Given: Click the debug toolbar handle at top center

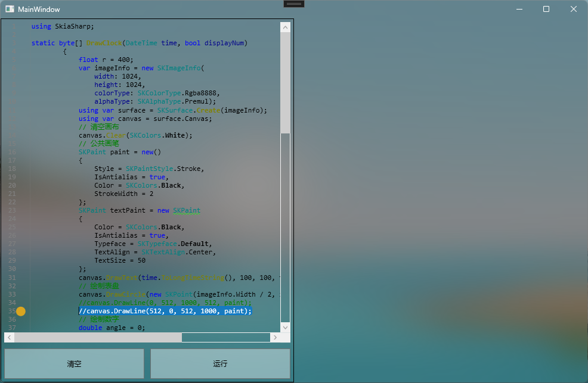Looking at the screenshot, I should [x=294, y=4].
